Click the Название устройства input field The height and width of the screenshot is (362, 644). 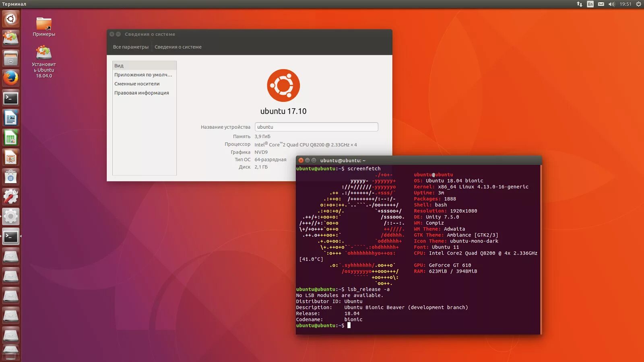pyautogui.click(x=316, y=127)
